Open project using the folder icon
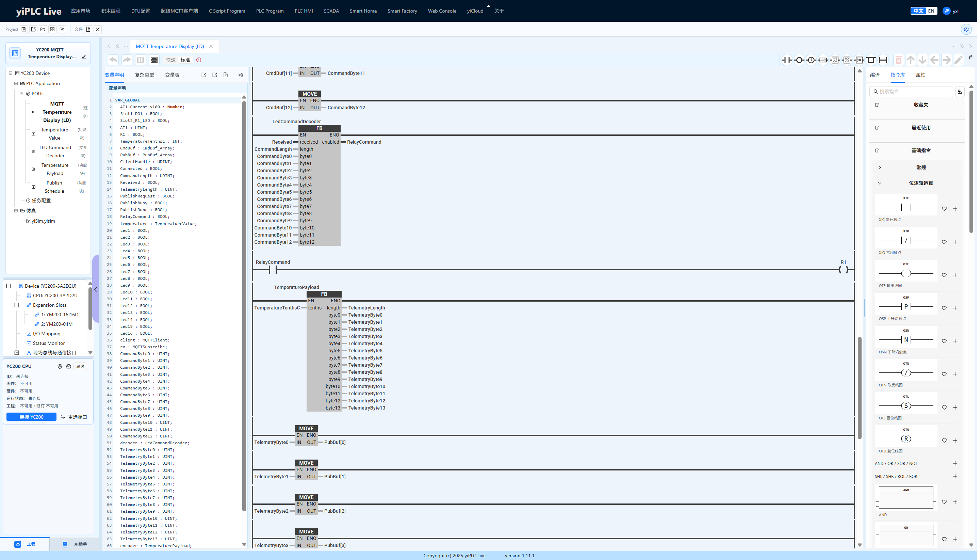980x560 pixels. click(43, 29)
